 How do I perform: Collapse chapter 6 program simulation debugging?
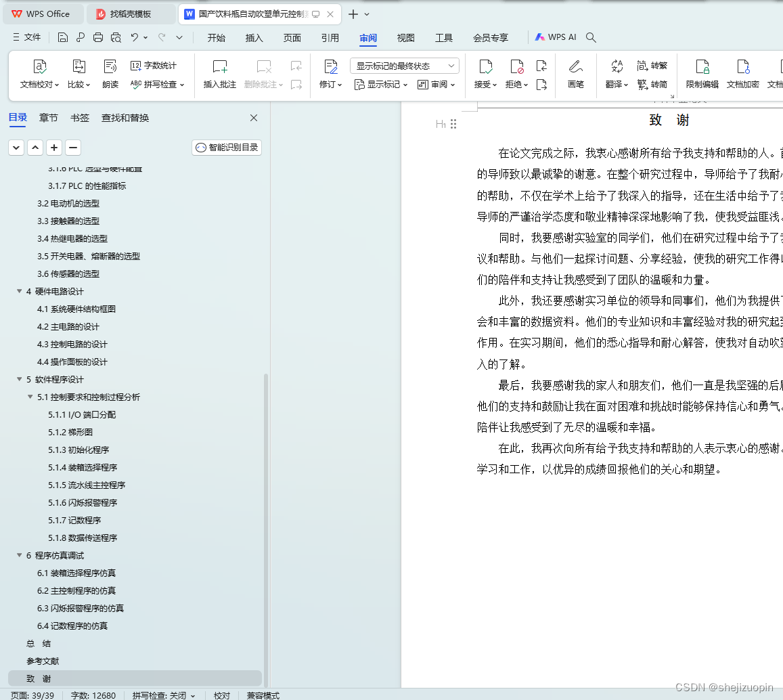coord(20,555)
